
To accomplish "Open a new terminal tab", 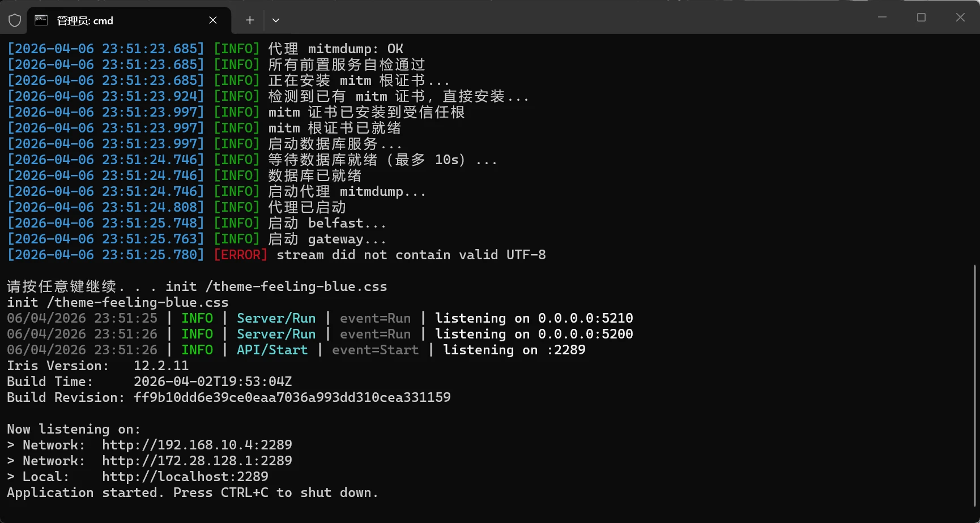I will click(x=250, y=20).
